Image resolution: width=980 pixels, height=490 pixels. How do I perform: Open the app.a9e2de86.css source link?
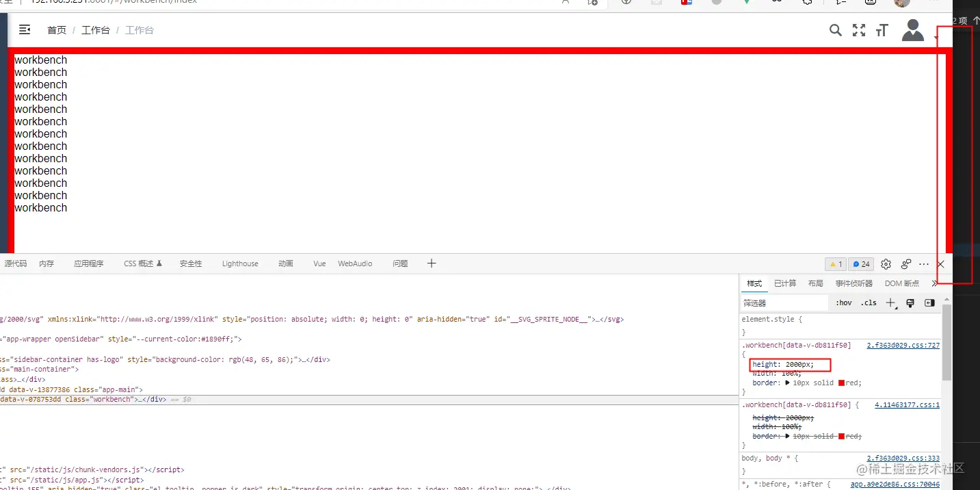[x=895, y=485]
